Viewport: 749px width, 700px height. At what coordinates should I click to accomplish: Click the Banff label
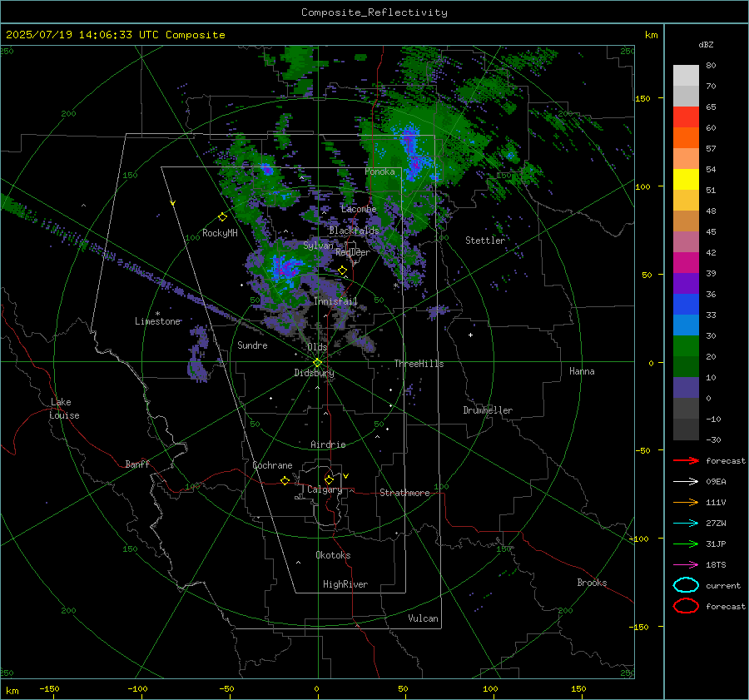(x=137, y=464)
